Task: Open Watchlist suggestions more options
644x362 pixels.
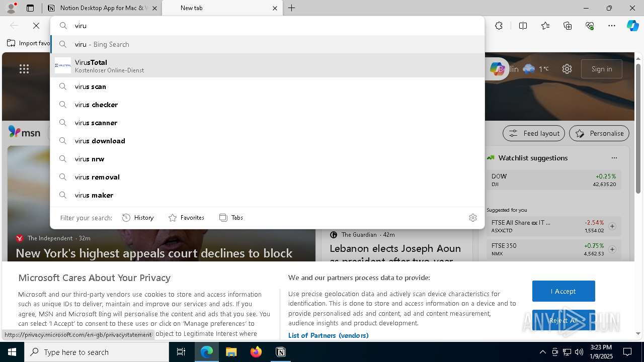Action: coord(614,158)
